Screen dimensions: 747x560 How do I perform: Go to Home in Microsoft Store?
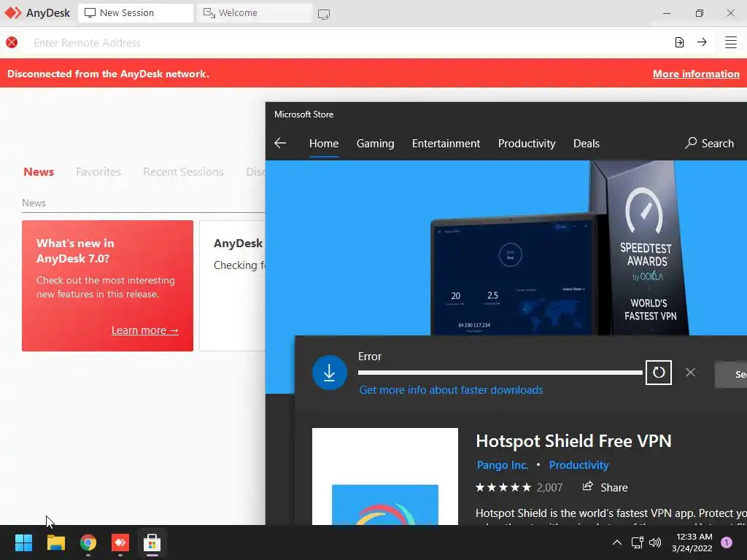point(324,144)
